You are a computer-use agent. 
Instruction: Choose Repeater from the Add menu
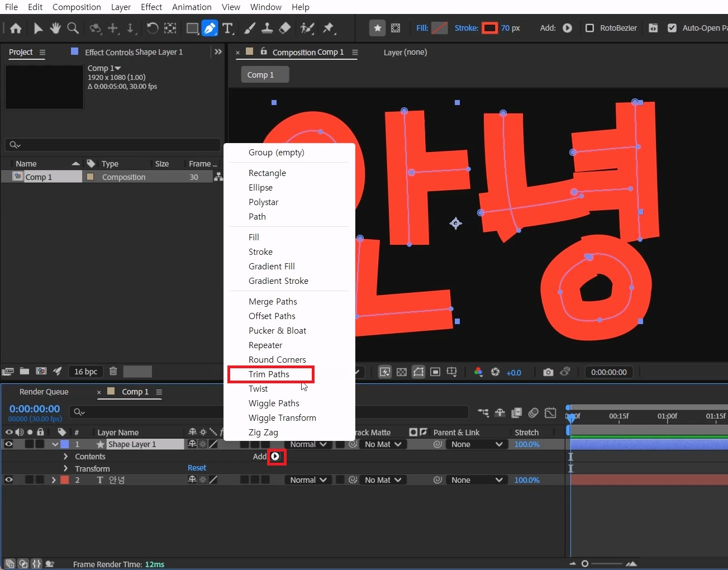tap(265, 345)
